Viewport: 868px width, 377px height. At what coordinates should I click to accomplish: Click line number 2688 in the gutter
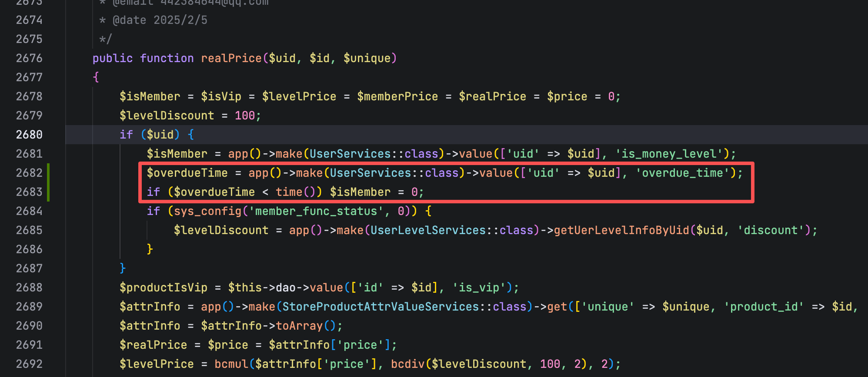29,288
